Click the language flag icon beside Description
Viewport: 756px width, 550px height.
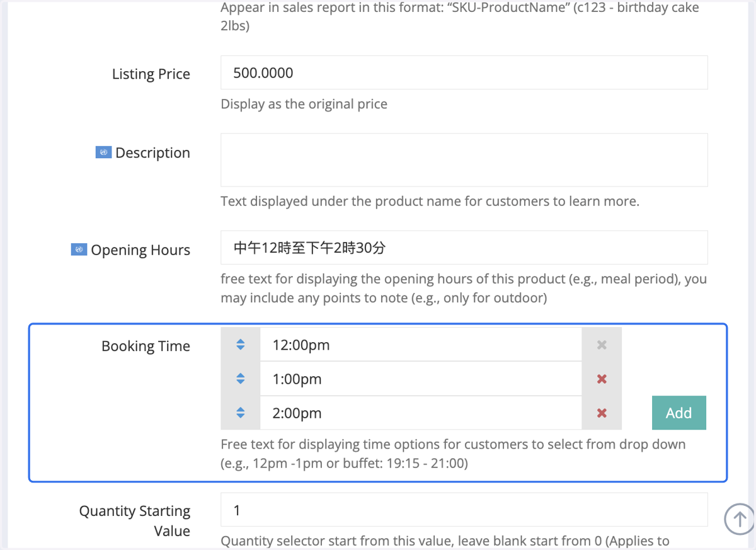pyautogui.click(x=103, y=152)
